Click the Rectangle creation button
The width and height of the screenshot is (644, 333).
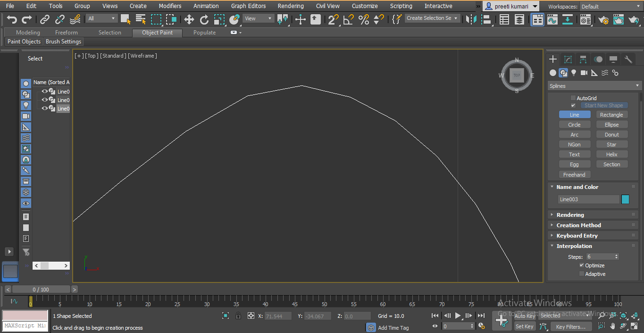611,114
